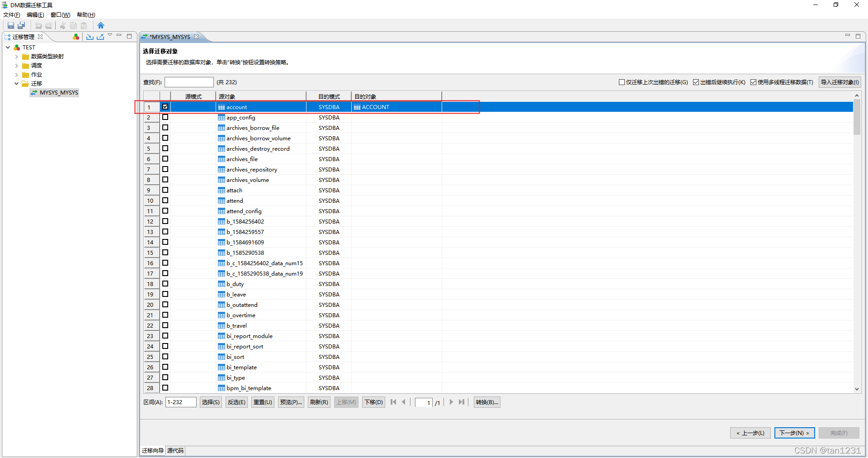Screen dimensions: 868x458
Task: Minimize the 迁移管理 side panel
Action: pos(119,35)
